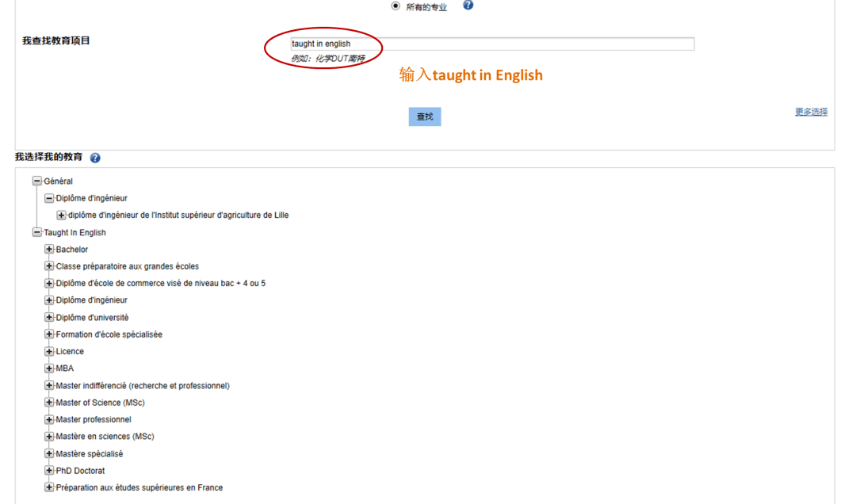The height and width of the screenshot is (504, 856).
Task: Select Master of Science (MSc) tree item
Action: (x=100, y=403)
